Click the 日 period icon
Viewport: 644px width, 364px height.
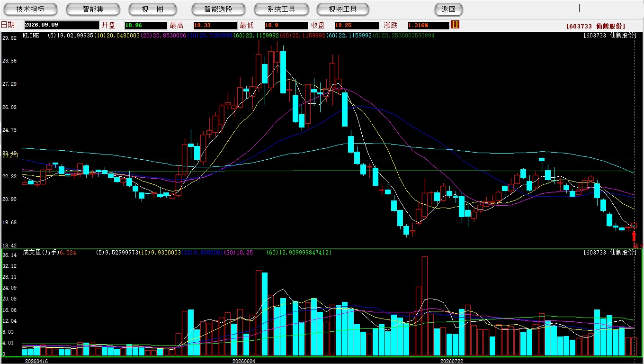coord(455,25)
